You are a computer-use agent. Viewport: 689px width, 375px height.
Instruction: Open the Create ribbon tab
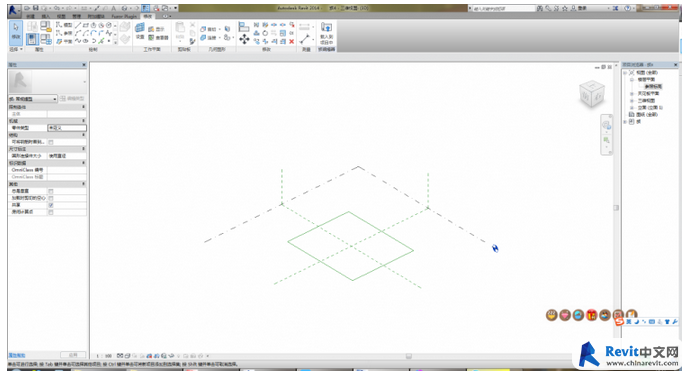(30, 16)
